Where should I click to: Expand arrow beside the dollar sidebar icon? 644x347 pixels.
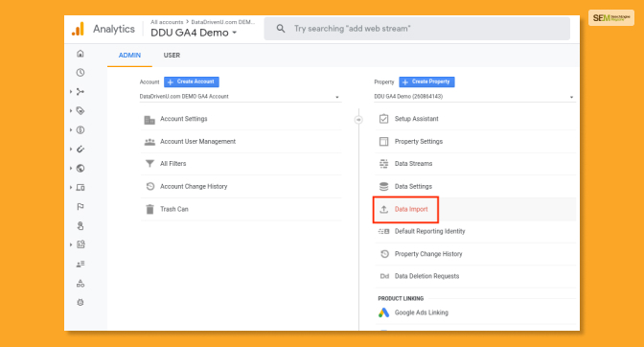(71, 130)
